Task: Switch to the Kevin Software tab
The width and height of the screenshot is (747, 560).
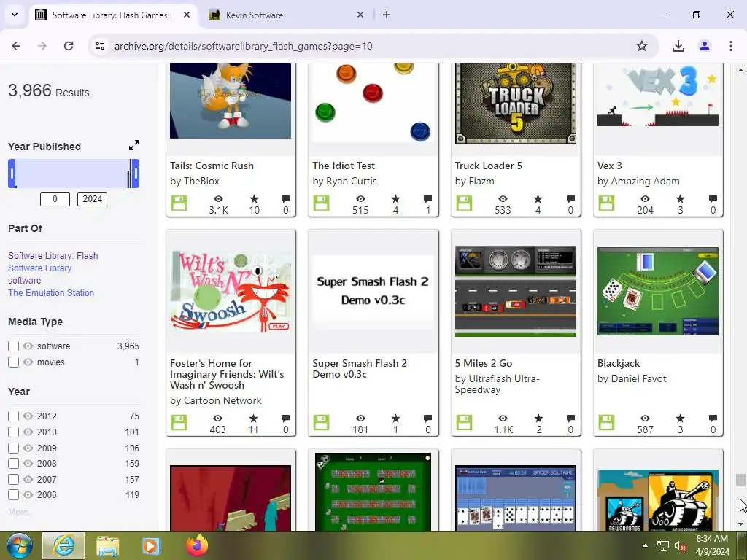Action: pyautogui.click(x=255, y=15)
